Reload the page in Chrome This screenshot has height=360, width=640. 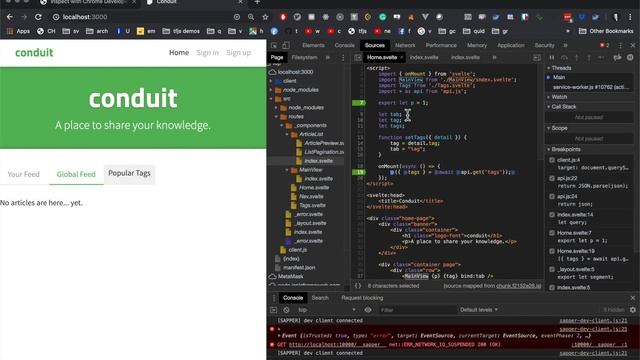click(x=38, y=17)
